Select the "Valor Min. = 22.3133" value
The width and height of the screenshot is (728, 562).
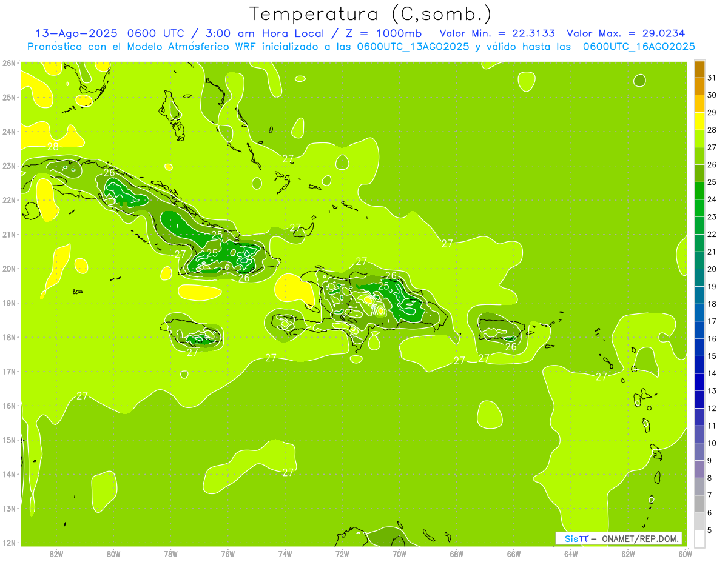(x=497, y=33)
